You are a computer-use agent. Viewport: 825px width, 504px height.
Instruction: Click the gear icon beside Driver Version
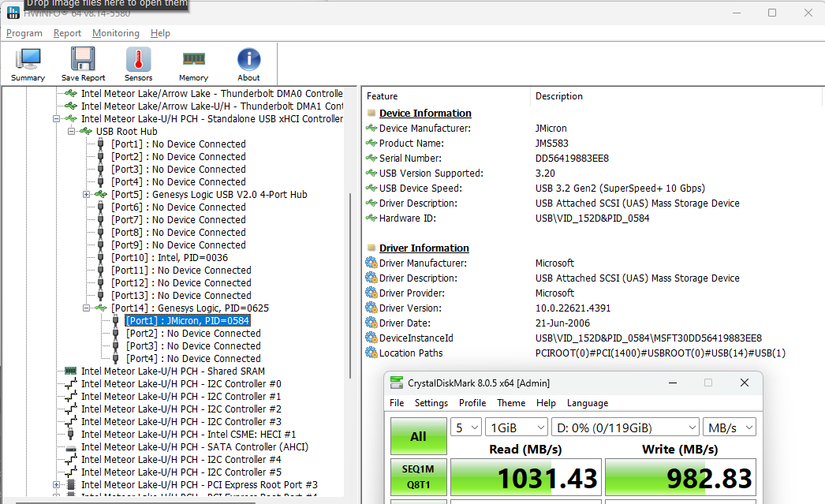371,308
